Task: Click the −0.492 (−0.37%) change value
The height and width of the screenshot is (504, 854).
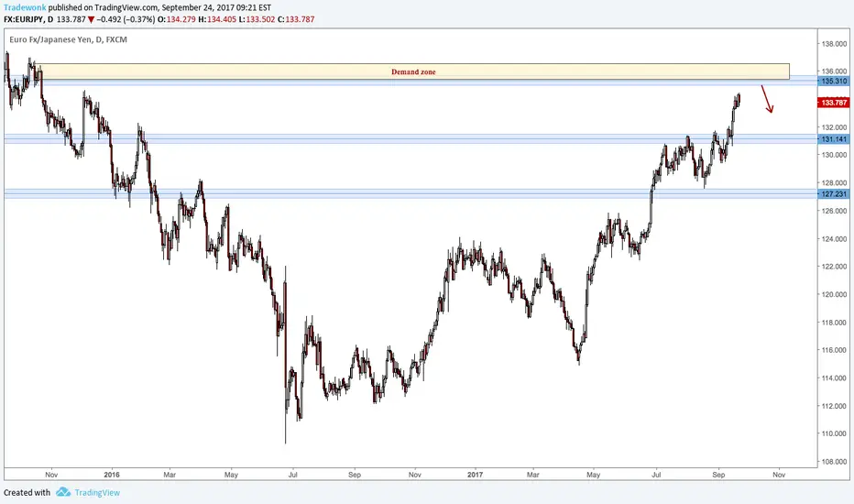Action: coord(126,19)
